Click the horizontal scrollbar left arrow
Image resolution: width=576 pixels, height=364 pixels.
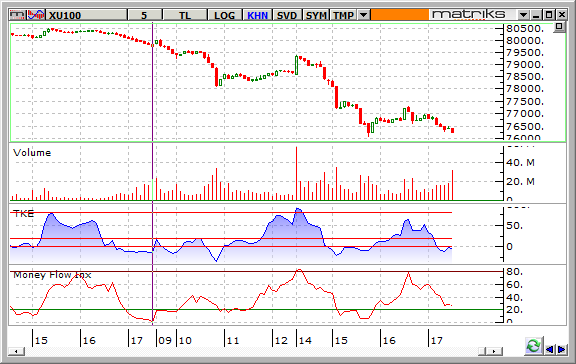(17, 352)
